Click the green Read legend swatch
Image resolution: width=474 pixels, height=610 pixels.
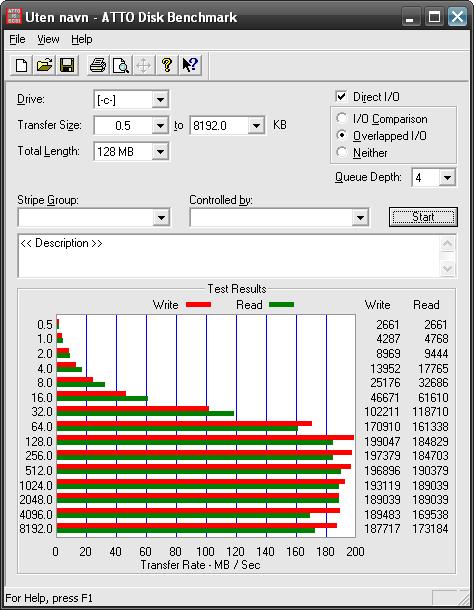click(x=281, y=305)
